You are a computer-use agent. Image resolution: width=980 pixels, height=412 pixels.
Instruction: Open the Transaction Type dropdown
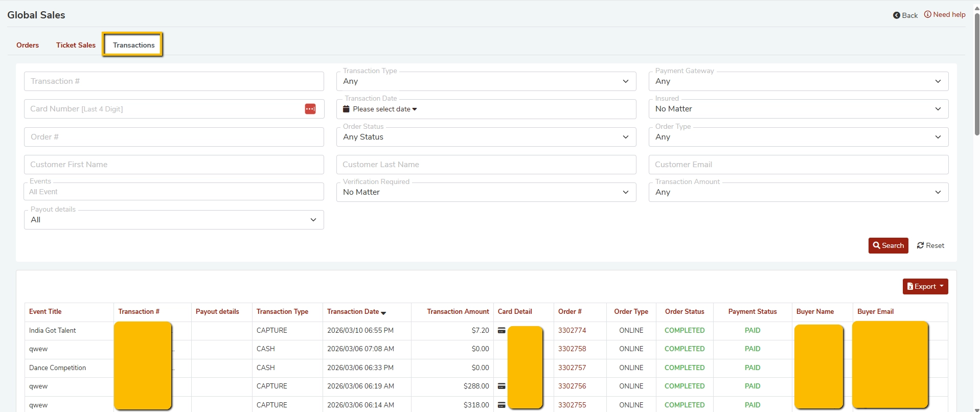486,81
